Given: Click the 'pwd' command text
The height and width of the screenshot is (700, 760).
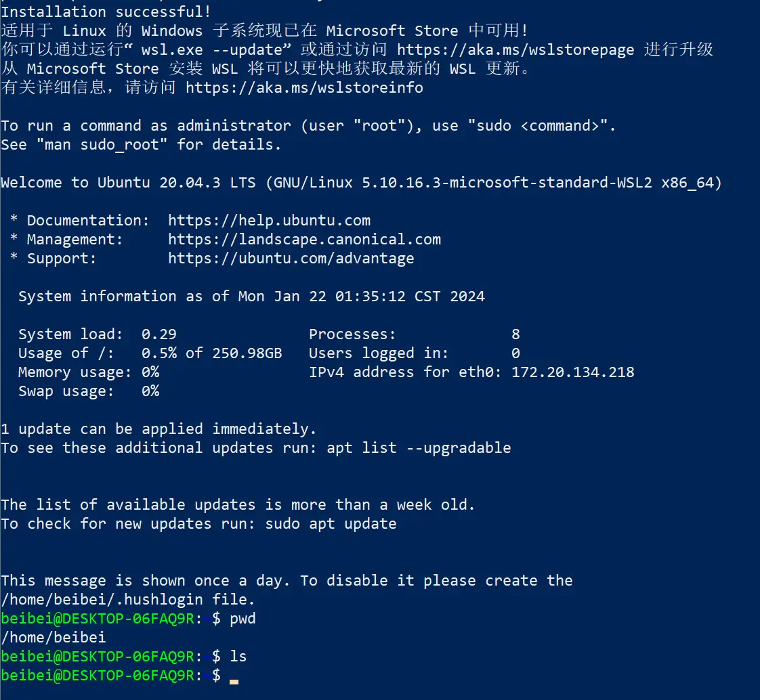Looking at the screenshot, I should 242,619.
